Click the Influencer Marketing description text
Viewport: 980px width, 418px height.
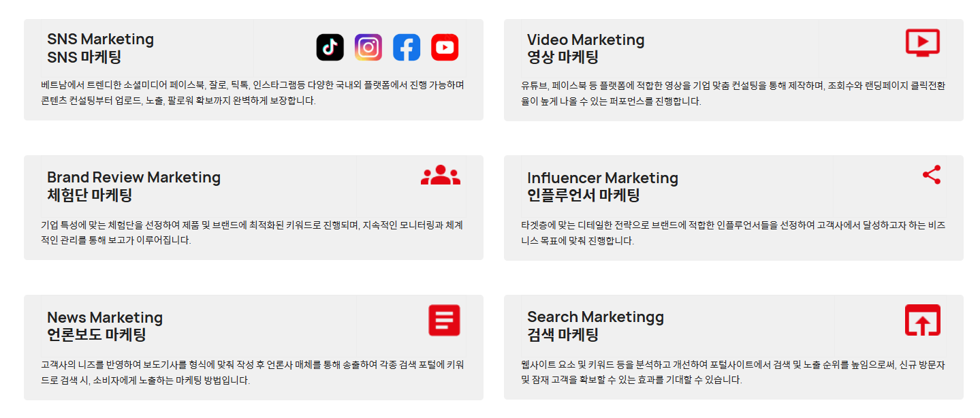click(x=732, y=233)
